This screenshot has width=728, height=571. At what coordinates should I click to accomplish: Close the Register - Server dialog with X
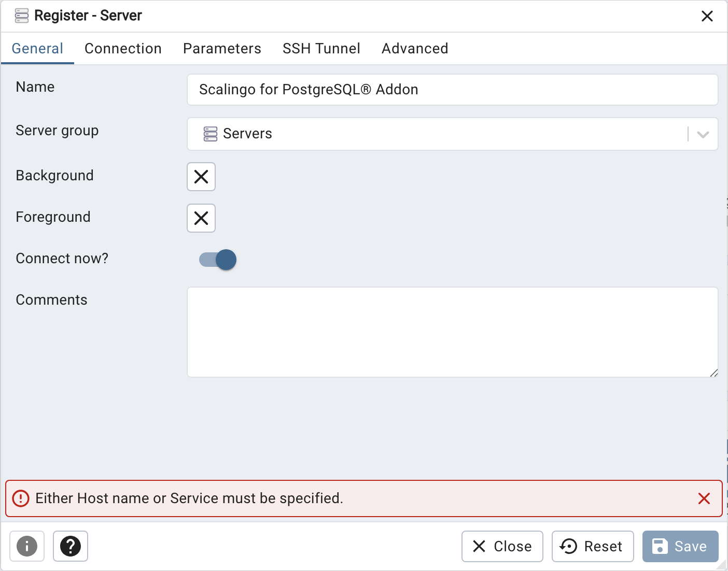[x=707, y=16]
